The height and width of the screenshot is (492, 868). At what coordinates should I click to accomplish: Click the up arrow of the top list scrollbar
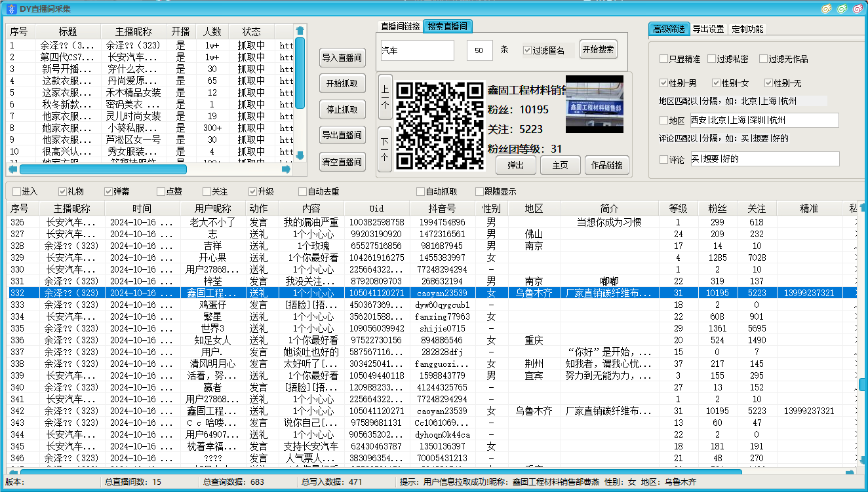(300, 30)
